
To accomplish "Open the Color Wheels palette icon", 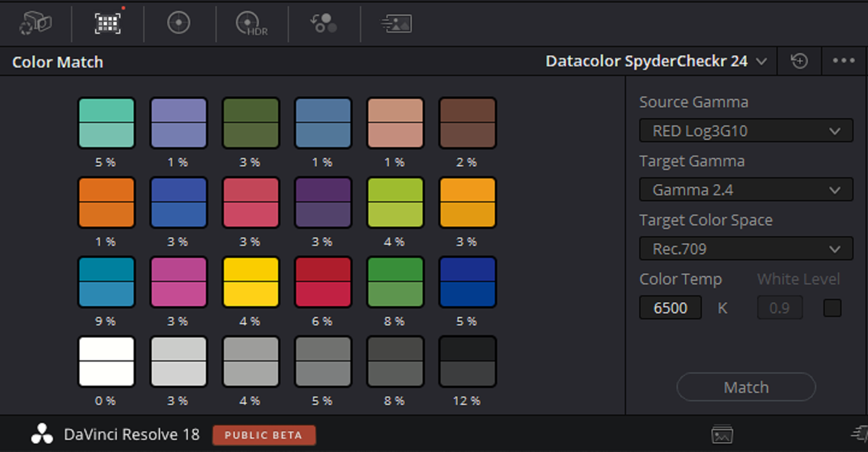I will click(178, 23).
